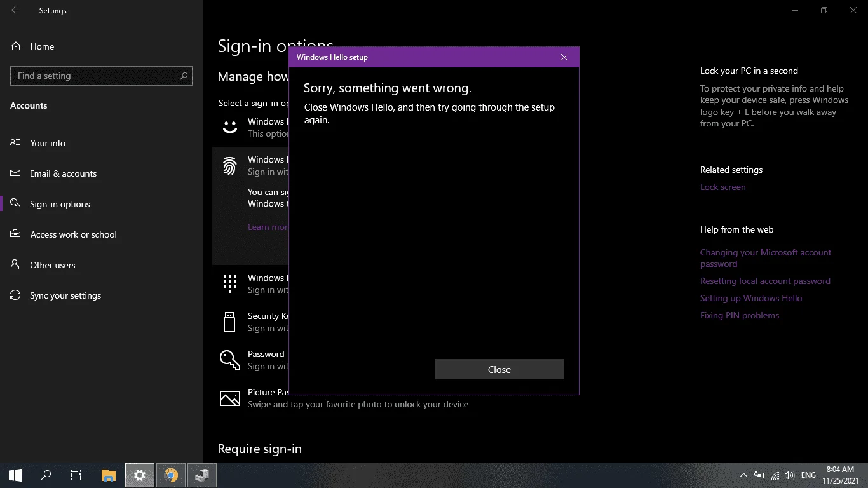The image size is (868, 488).
Task: Click the ENG language indicator
Action: pos(808,475)
